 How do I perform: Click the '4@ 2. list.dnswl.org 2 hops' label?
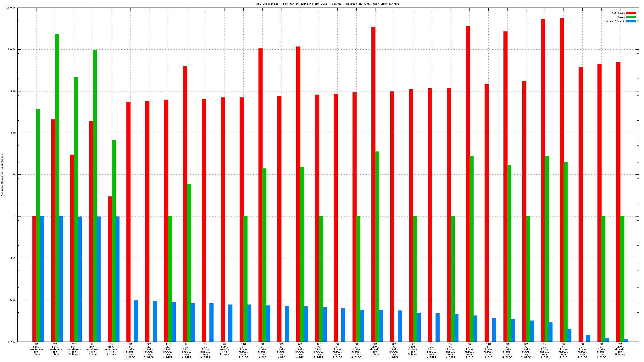[x=432, y=350]
